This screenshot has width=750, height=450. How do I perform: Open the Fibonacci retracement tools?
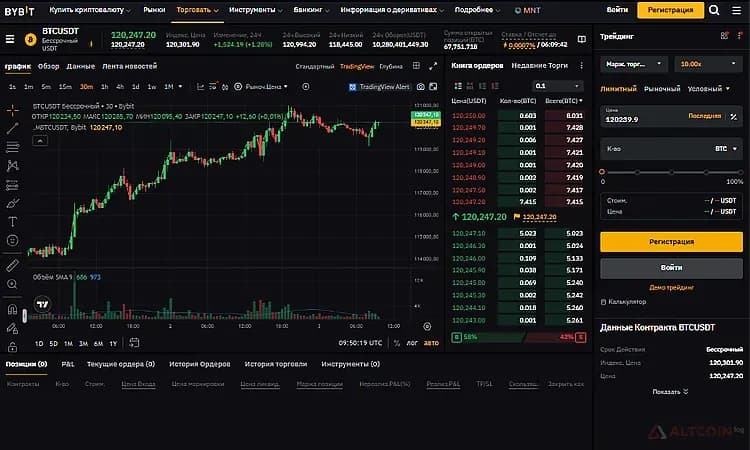pyautogui.click(x=12, y=147)
